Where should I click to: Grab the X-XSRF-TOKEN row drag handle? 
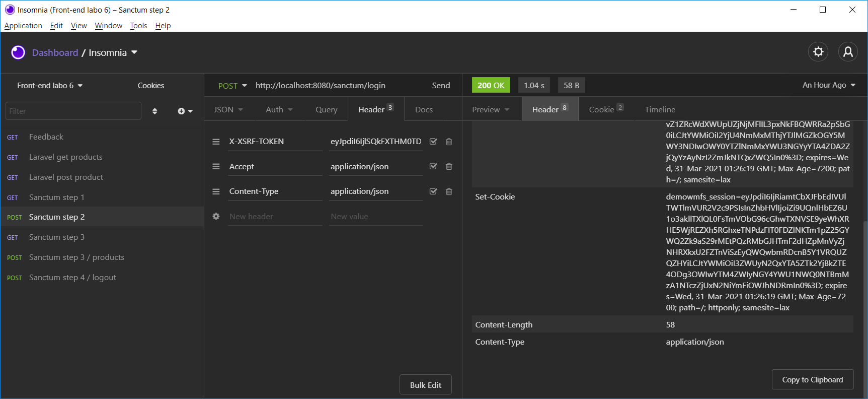click(x=216, y=142)
